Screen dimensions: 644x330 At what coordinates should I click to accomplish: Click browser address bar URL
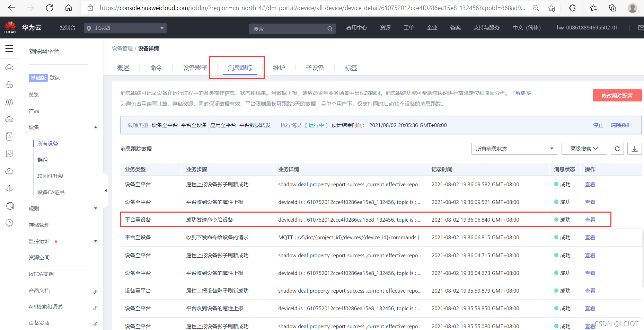312,8
